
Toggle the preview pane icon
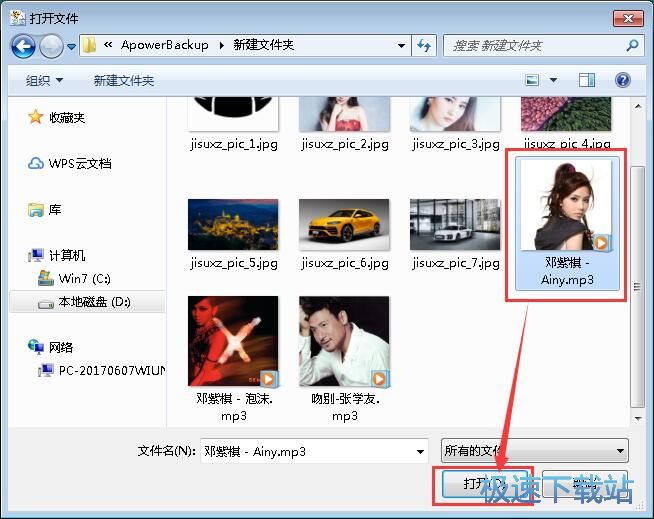(587, 80)
